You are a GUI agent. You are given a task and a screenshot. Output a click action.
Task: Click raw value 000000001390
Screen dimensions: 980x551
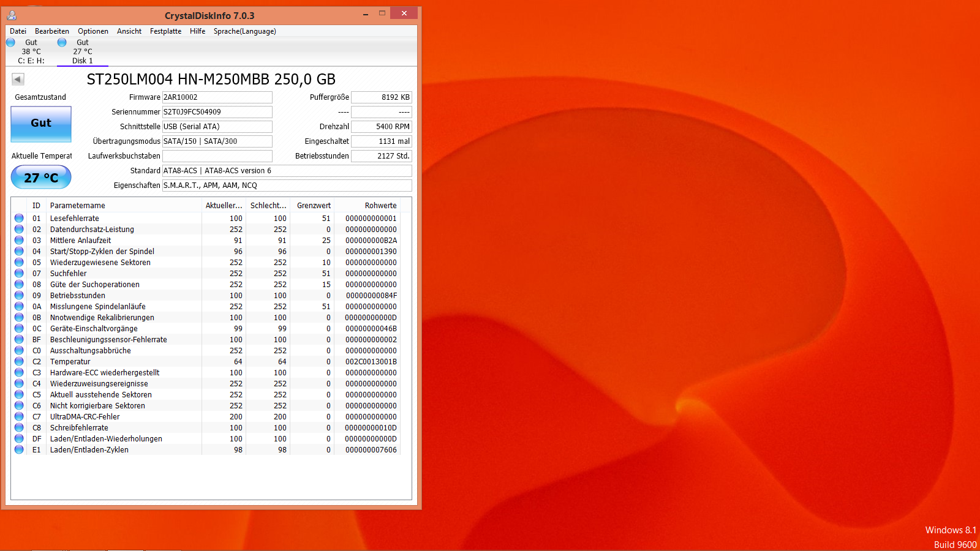coord(371,252)
